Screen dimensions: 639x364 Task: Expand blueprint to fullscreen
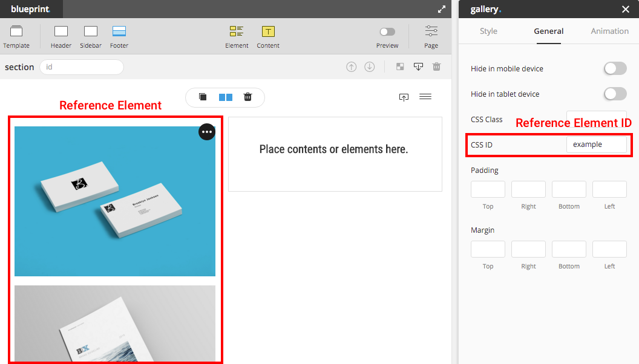click(x=442, y=9)
